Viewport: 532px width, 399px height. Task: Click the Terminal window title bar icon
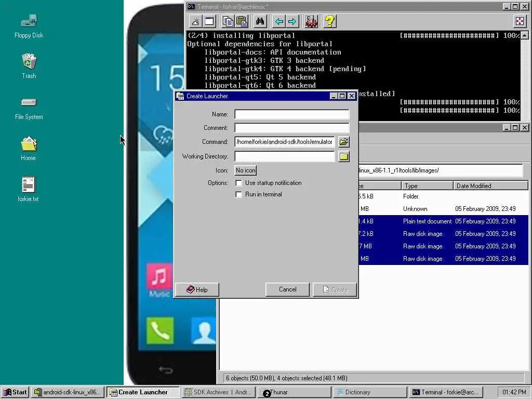(x=191, y=6)
